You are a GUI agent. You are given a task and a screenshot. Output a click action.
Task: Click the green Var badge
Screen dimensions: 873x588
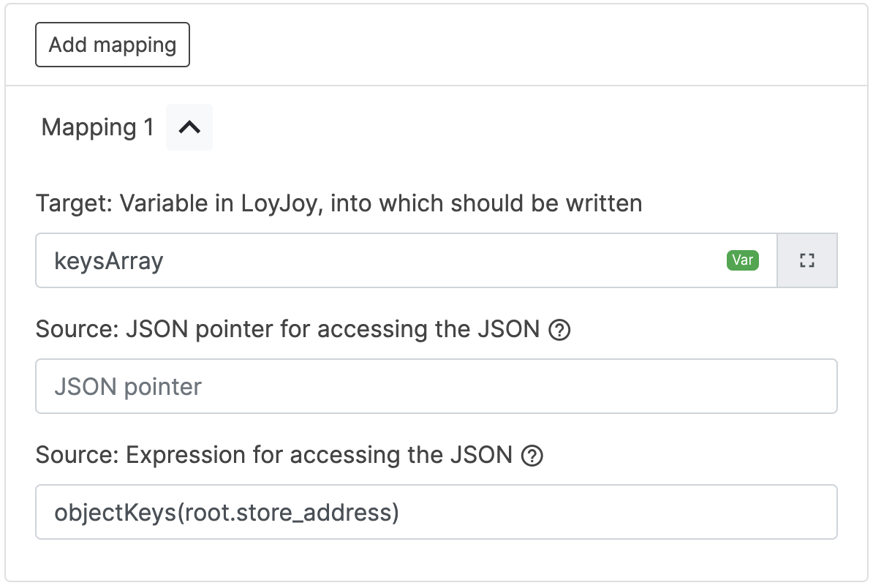click(x=742, y=260)
